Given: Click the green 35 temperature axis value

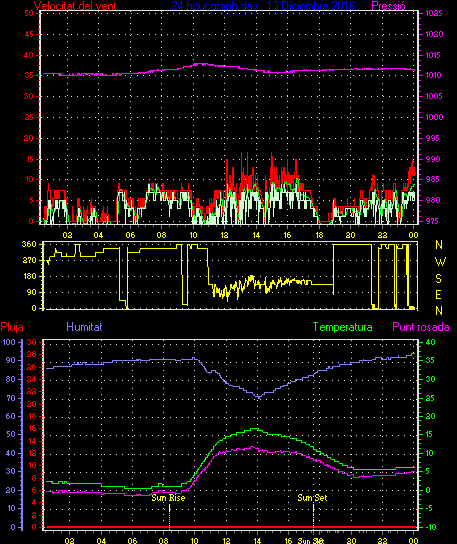Looking at the screenshot, I should (430, 360).
